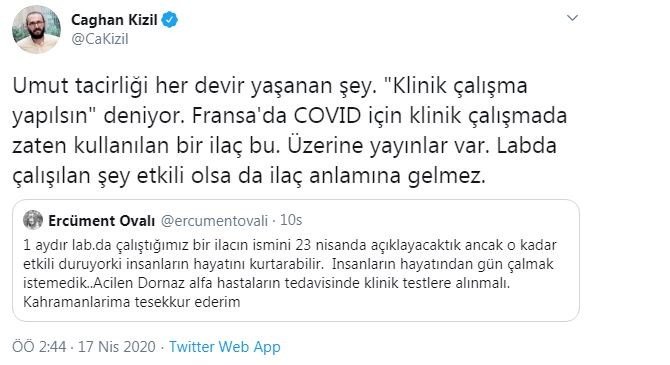This screenshot has height=365, width=670.
Task: Click the Caghan Kizil display name
Action: pyautogui.click(x=114, y=20)
